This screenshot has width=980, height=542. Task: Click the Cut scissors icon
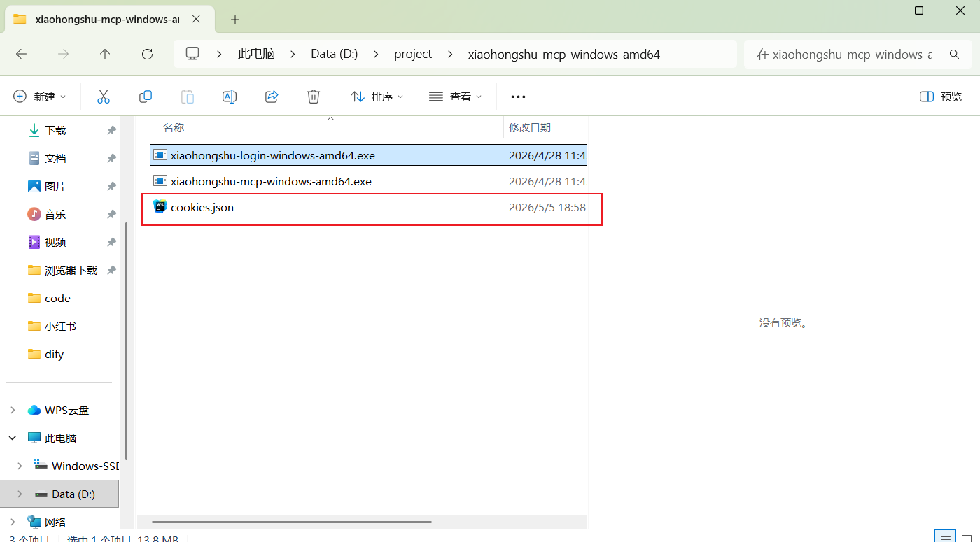[x=104, y=97]
